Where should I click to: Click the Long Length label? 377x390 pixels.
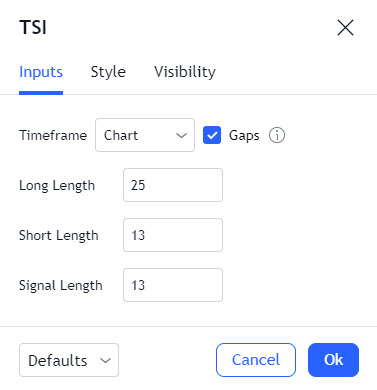(57, 186)
